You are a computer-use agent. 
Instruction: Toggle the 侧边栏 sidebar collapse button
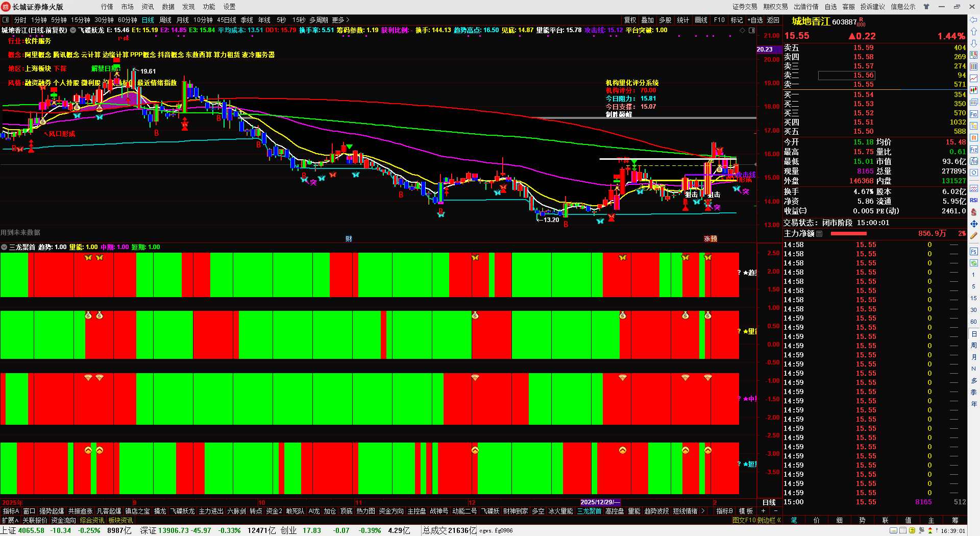click(x=770, y=520)
